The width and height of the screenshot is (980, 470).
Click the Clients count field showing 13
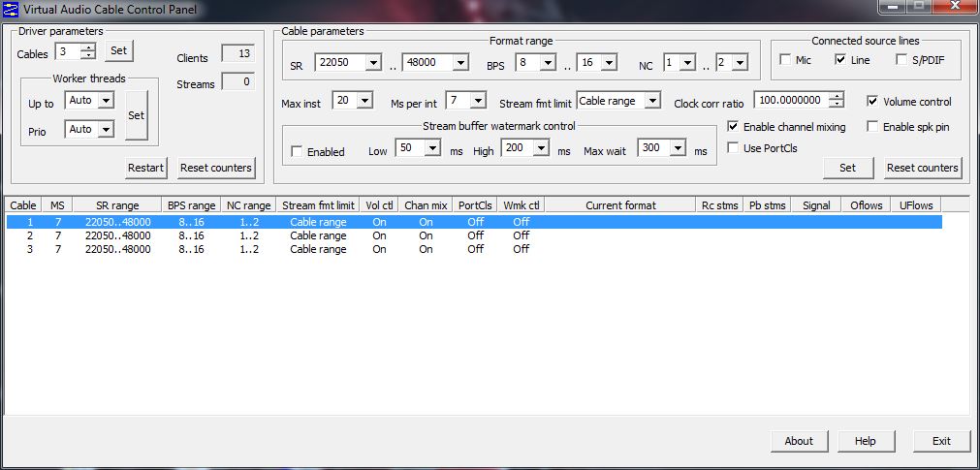click(x=238, y=53)
